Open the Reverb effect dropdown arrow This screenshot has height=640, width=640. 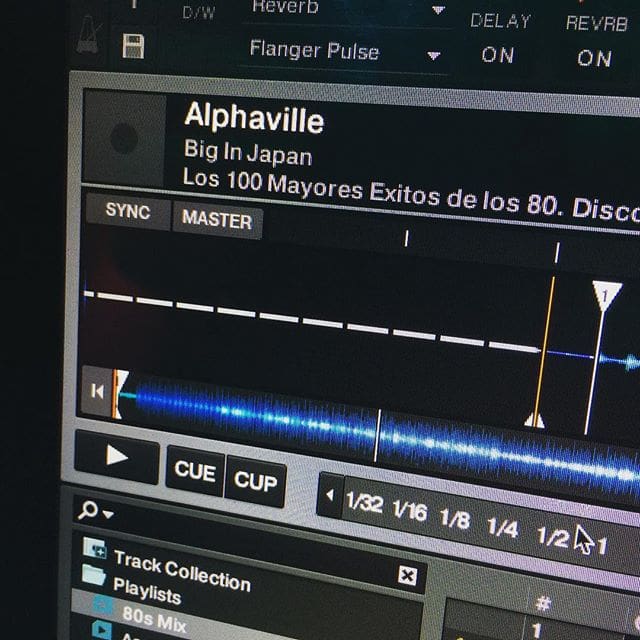pos(438,9)
